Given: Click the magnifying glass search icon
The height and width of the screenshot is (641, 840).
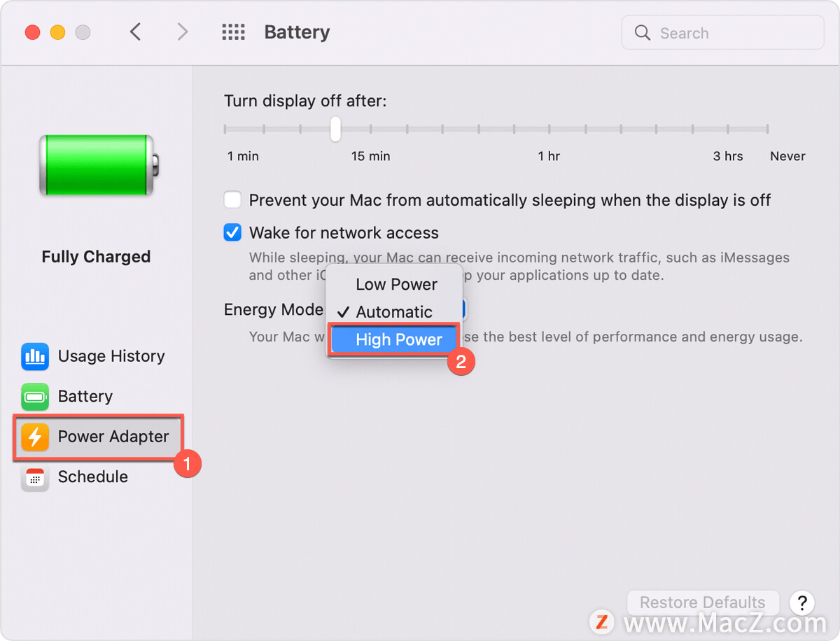Looking at the screenshot, I should click(642, 33).
